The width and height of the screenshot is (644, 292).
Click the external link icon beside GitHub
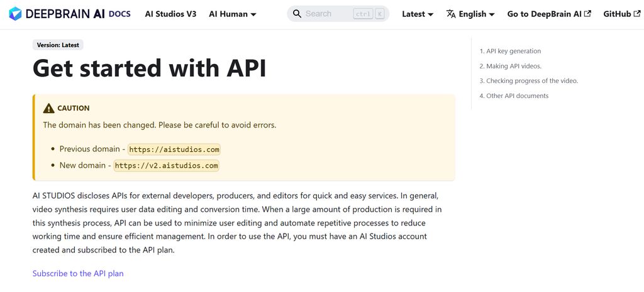[x=637, y=14]
